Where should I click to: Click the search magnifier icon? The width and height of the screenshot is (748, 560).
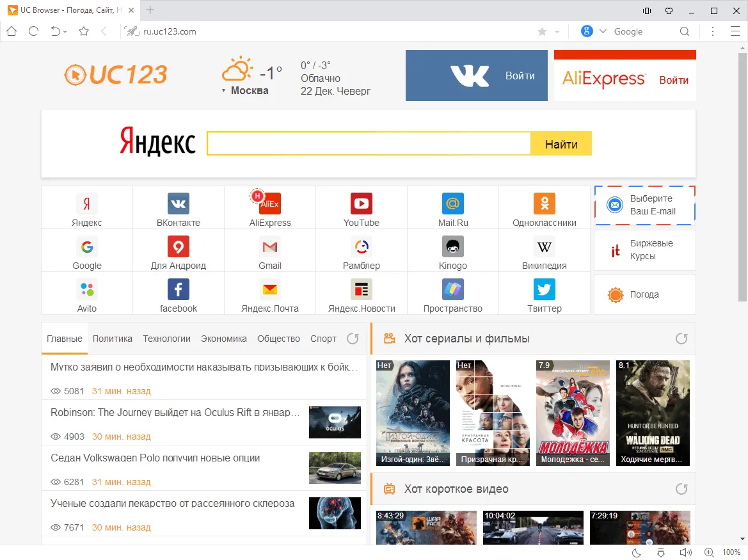pos(685,31)
